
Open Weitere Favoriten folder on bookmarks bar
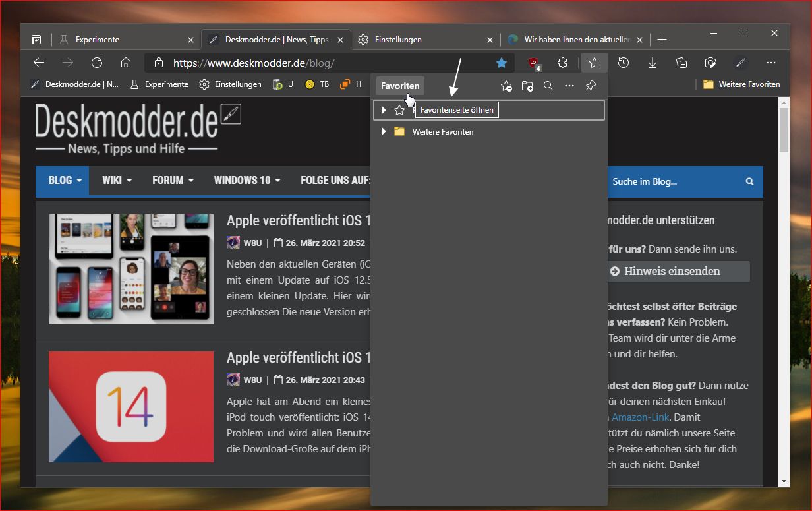pyautogui.click(x=741, y=84)
